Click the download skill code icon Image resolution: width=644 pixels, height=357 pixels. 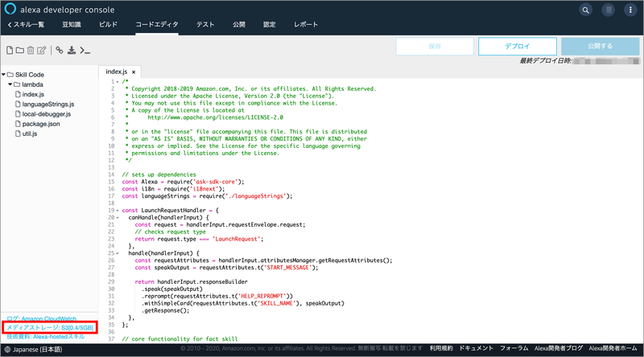click(x=72, y=50)
